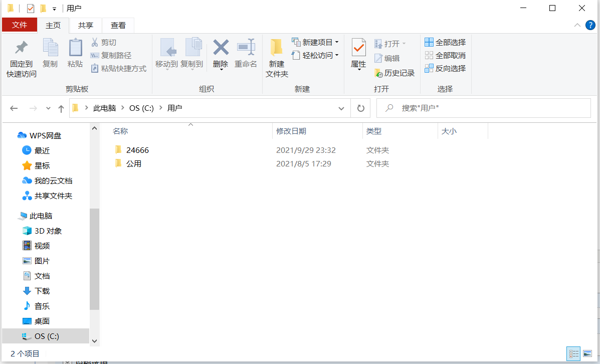Screen dimensions: 600x364
Task: Open 共享文件夹 in the navigation pane
Action: coord(48,196)
